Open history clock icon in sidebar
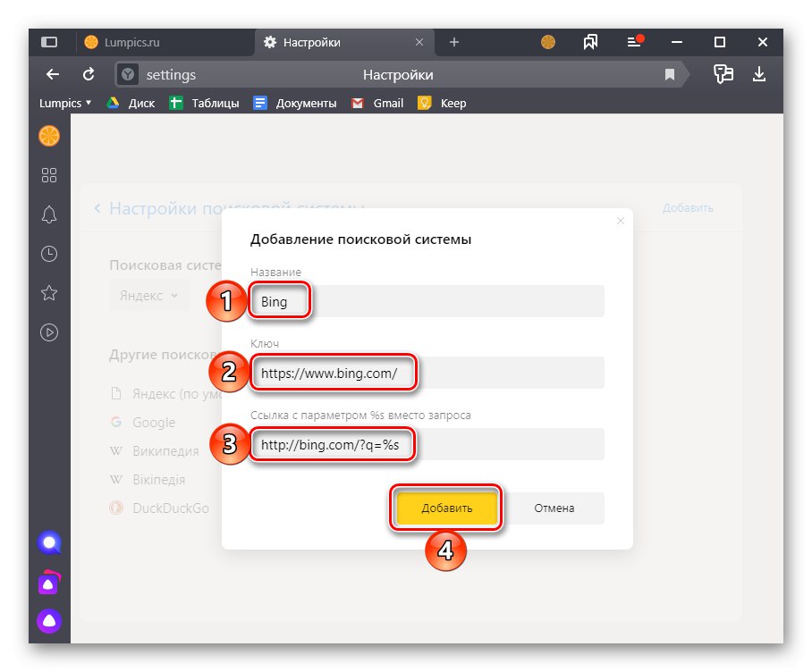The image size is (812, 672). [x=49, y=254]
